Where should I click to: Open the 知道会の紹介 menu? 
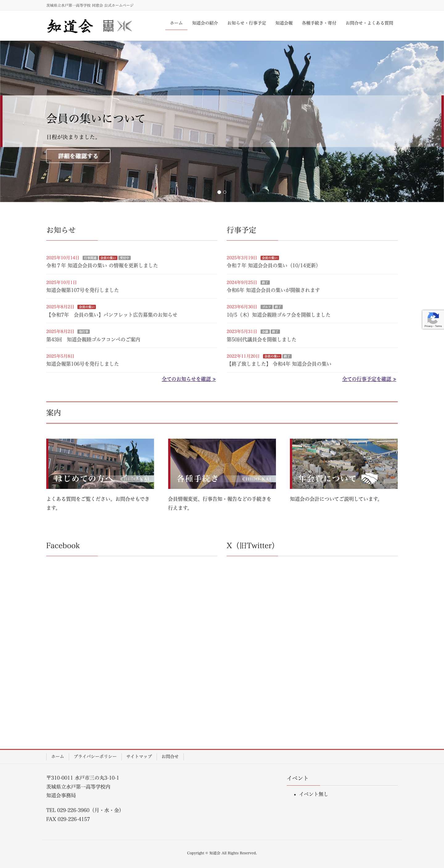pos(205,23)
